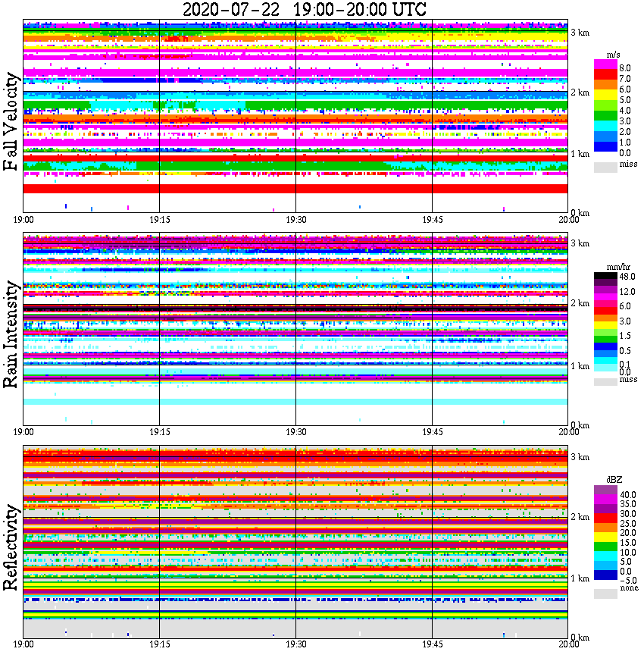
Task: Click the '3 km' label beside Reflectivity plot
Action: pos(580,457)
